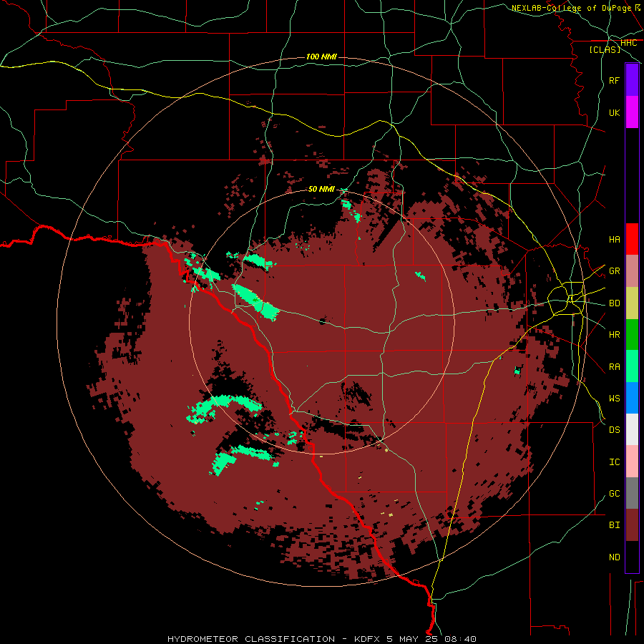Click the HYDROMETEOR CLASSIFICATION title text

251,639
